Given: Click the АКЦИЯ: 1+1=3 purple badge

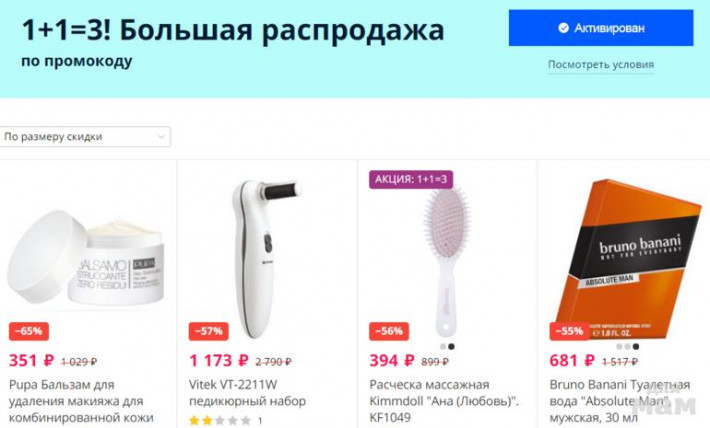Looking at the screenshot, I should [x=411, y=179].
